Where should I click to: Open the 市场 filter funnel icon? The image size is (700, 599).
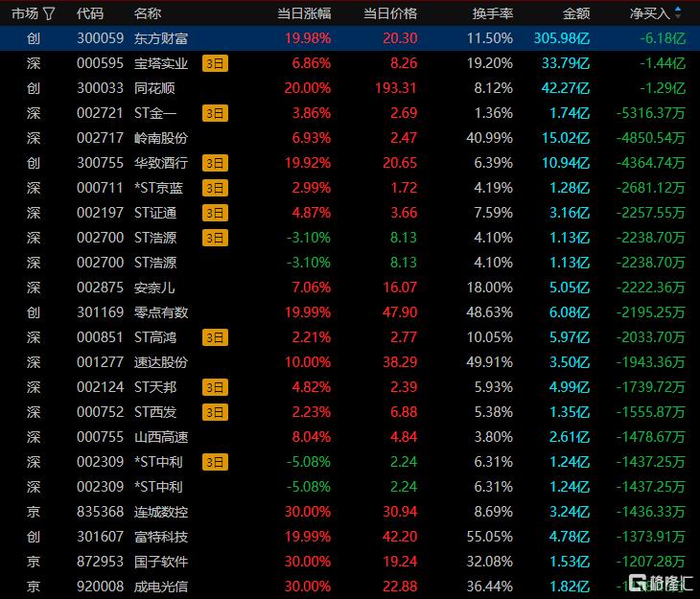point(49,13)
